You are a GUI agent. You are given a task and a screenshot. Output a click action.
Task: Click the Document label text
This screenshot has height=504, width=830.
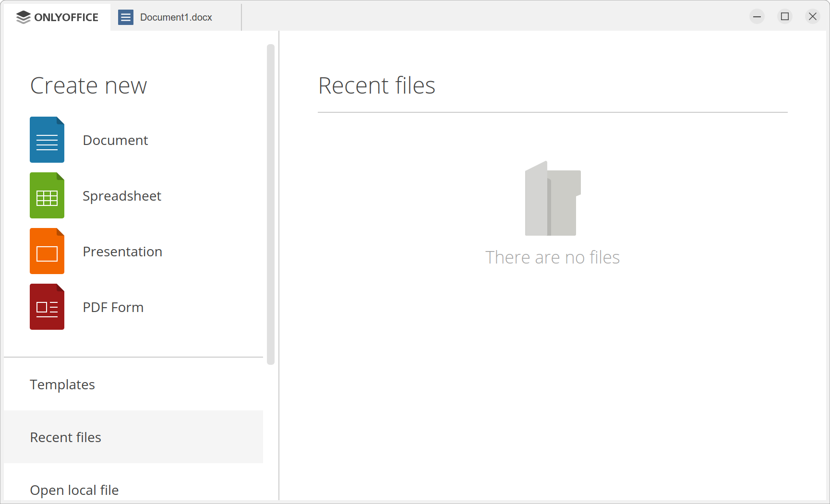pos(115,140)
